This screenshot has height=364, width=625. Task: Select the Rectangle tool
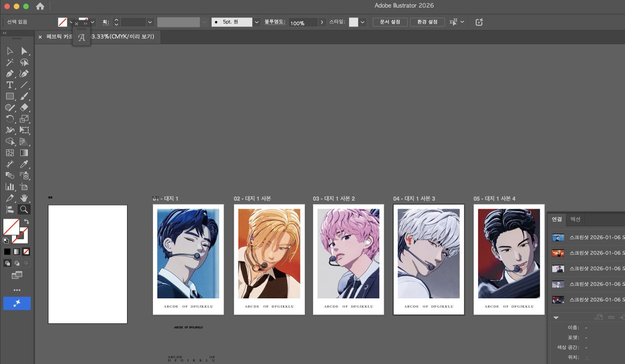(9, 96)
